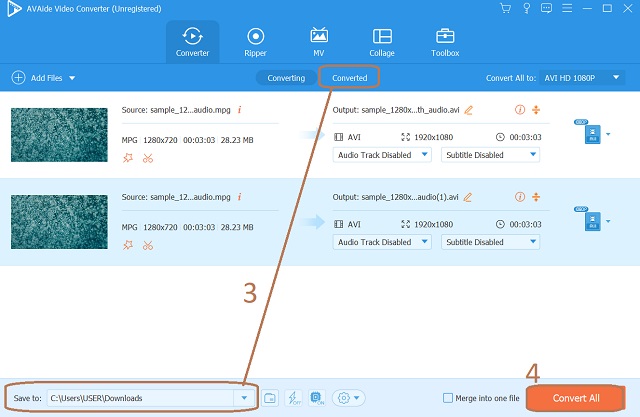Click first source name sample_12...audio.mpg
The width and height of the screenshot is (640, 417).
[x=190, y=110]
